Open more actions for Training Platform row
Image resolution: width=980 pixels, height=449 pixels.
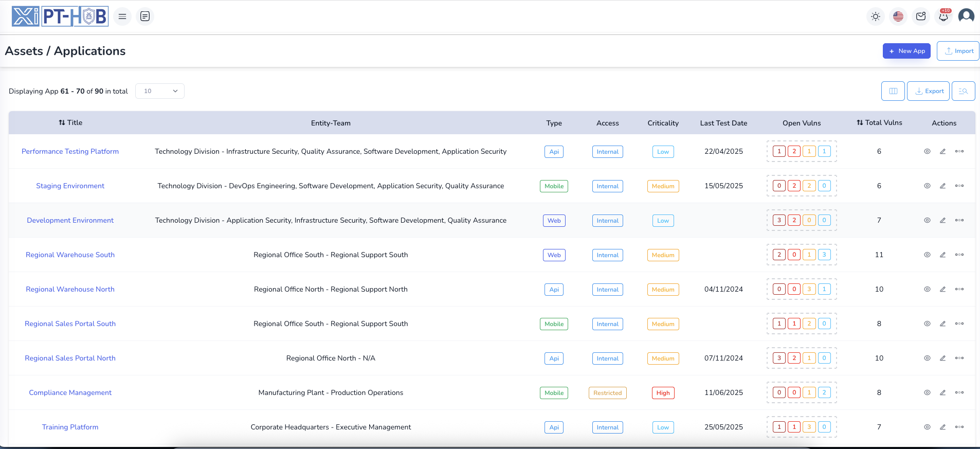coord(959,427)
